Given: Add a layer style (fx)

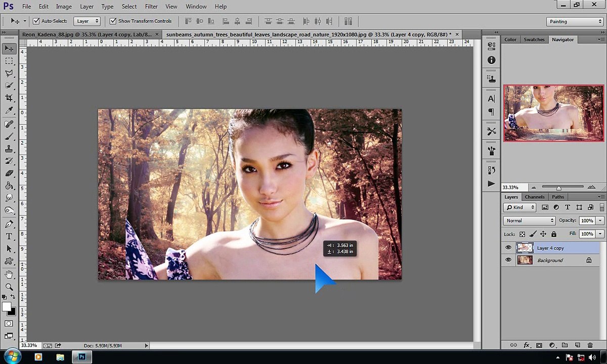Looking at the screenshot, I should pos(526,345).
